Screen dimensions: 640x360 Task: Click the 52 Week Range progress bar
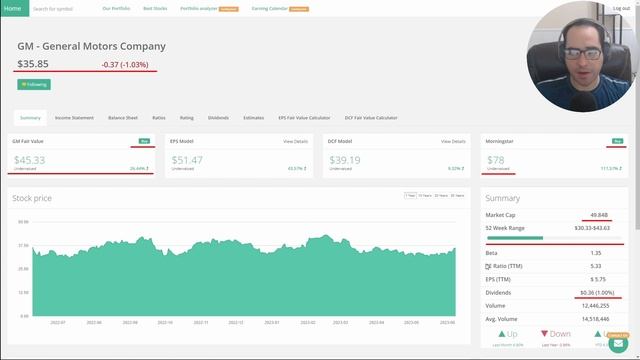click(554, 238)
